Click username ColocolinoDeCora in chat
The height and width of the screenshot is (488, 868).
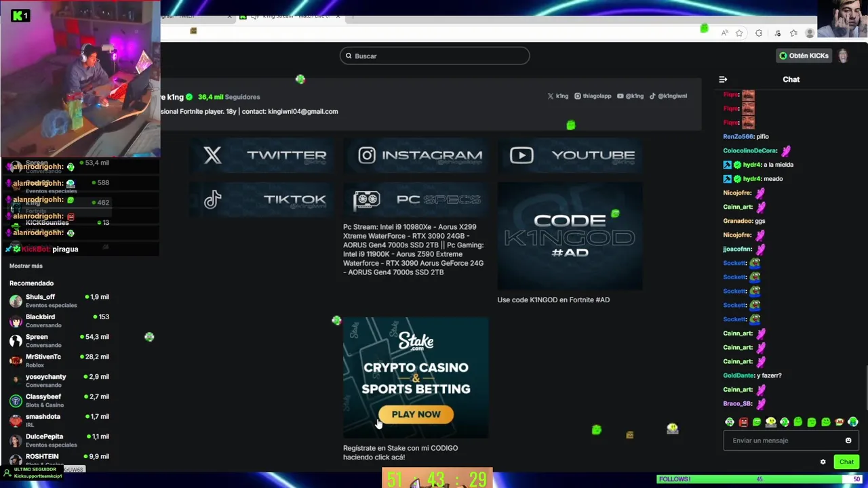[x=750, y=151]
